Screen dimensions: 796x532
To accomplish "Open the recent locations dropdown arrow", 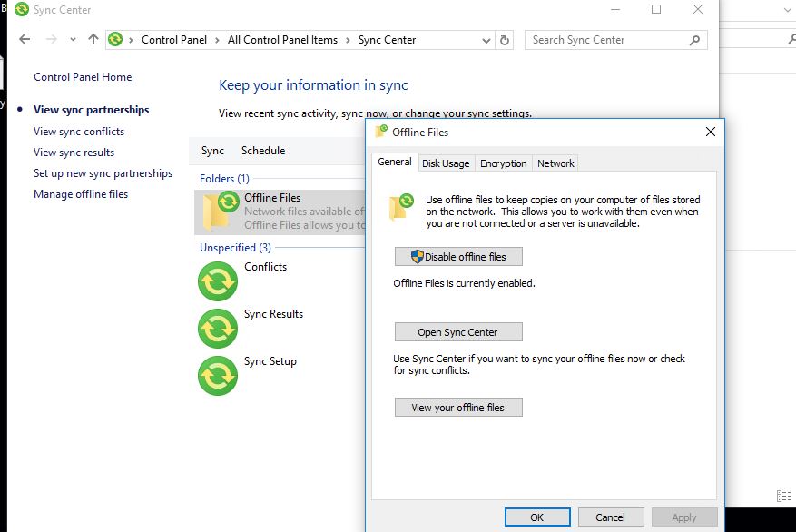I will [74, 40].
